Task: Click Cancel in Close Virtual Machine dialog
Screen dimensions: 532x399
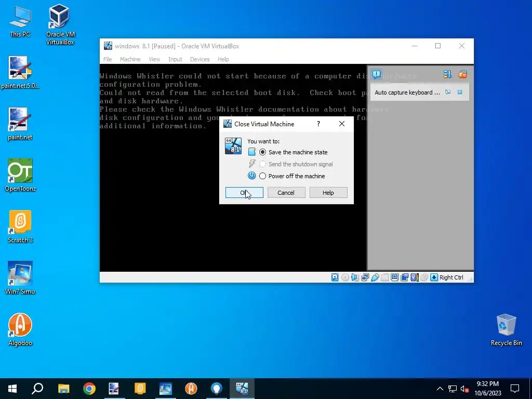Action: pos(286,193)
